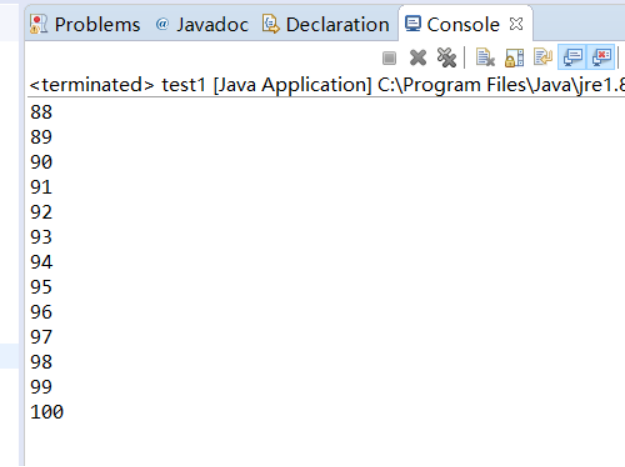Toggle the Word Wrap icon
This screenshot has width=625, height=467.
[543, 59]
